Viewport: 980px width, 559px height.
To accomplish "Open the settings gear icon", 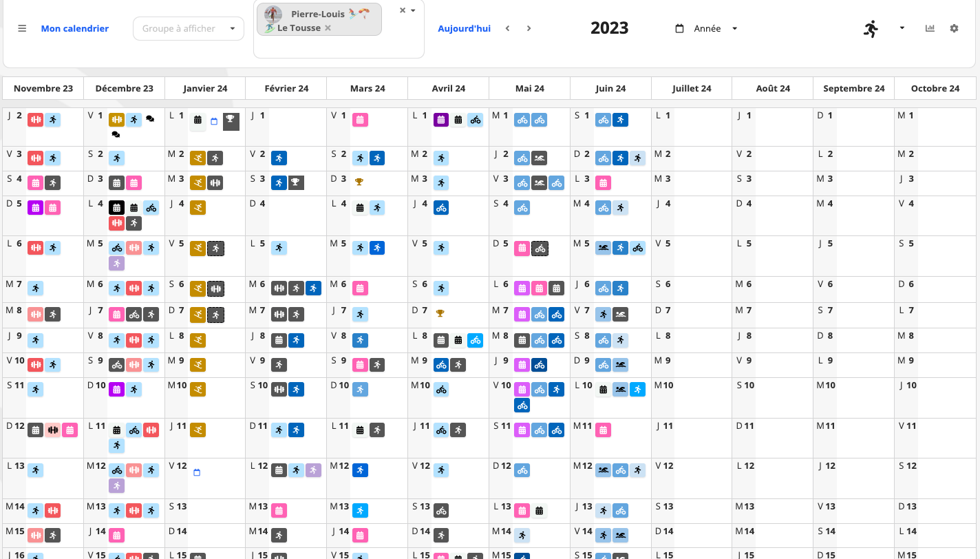I will [954, 29].
